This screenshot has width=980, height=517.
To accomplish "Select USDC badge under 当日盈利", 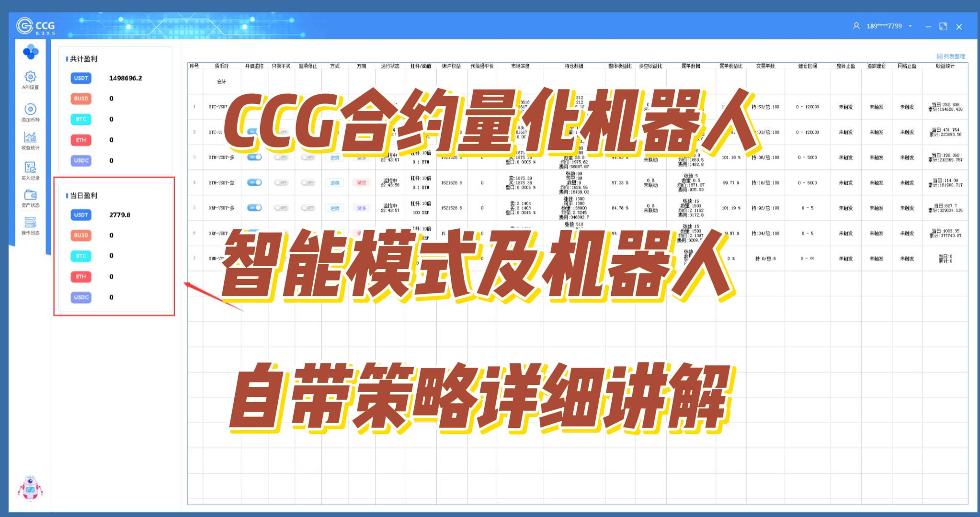I will [81, 297].
